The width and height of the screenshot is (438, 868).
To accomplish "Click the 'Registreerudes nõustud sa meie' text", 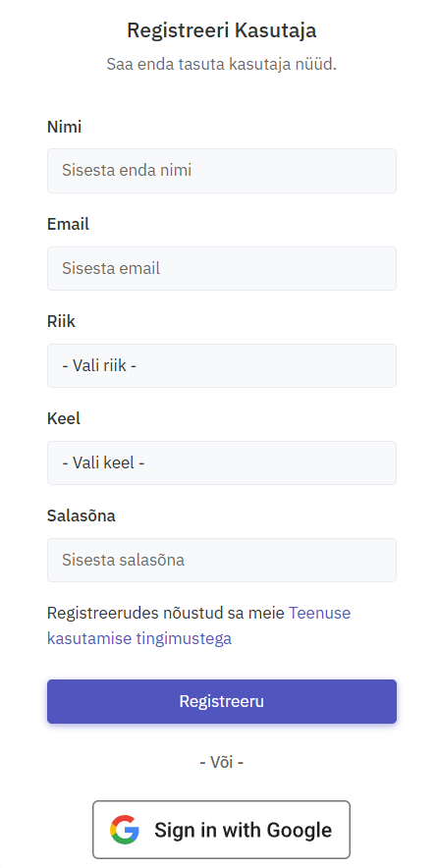I will click(x=166, y=613).
